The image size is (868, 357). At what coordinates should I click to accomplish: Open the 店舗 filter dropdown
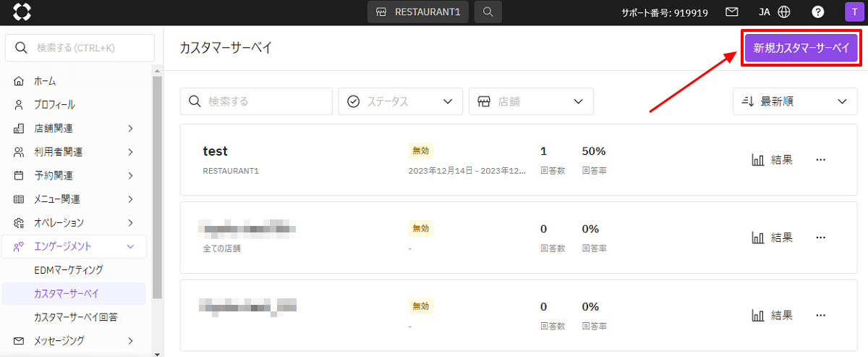point(531,101)
